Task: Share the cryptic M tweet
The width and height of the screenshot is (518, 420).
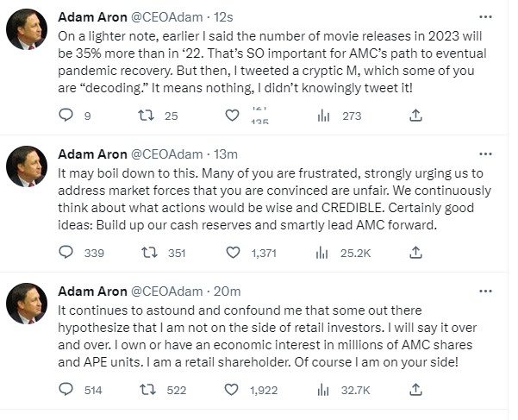Action: (415, 115)
